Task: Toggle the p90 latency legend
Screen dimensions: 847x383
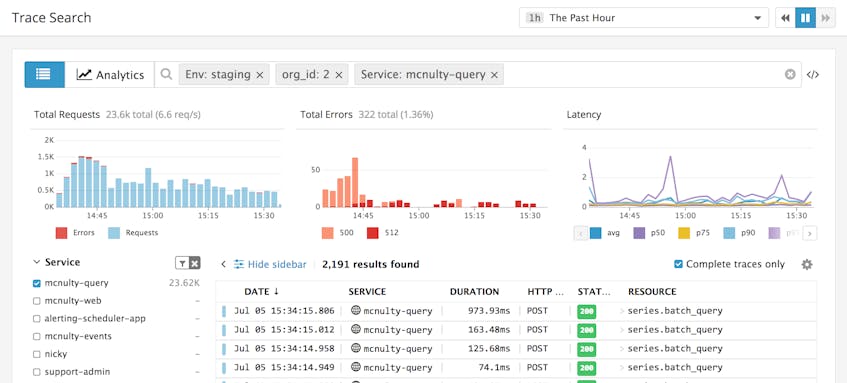Action: pyautogui.click(x=729, y=233)
